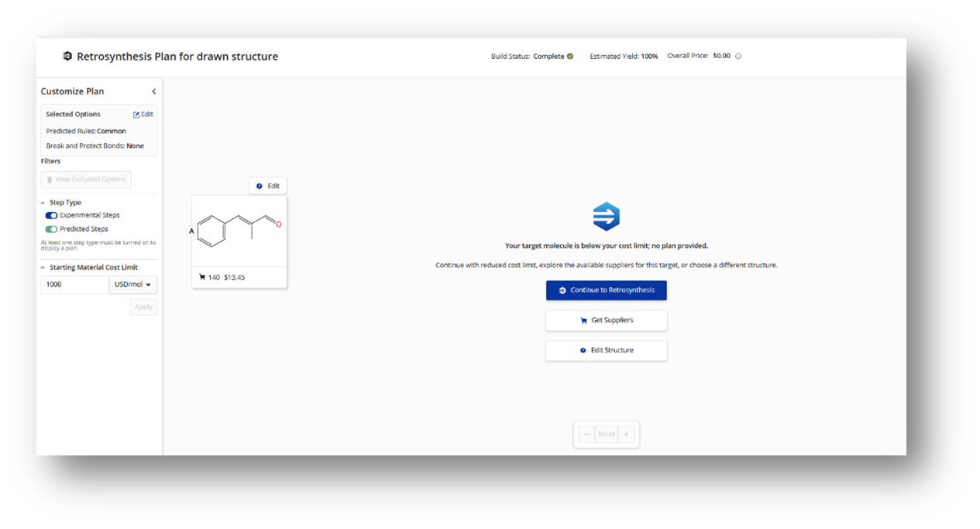Click the Overall Price info icon
Image resolution: width=980 pixels, height=529 pixels.
coord(738,57)
